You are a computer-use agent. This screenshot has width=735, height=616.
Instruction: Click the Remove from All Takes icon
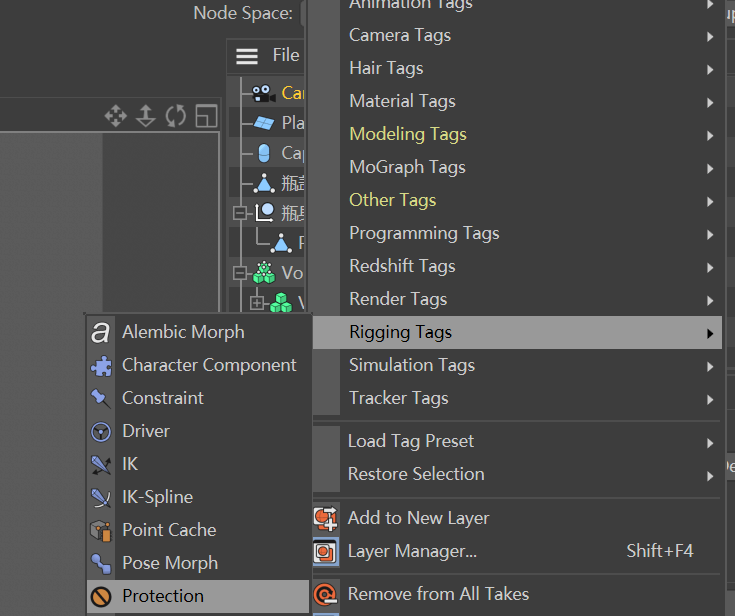[x=326, y=594]
